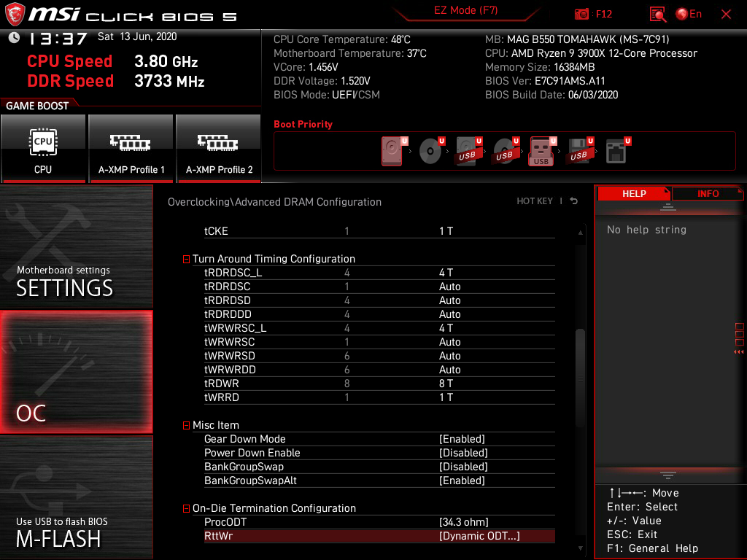
Task: Click BIOS Ver E7C91AMS.A11 text
Action: [x=545, y=81]
